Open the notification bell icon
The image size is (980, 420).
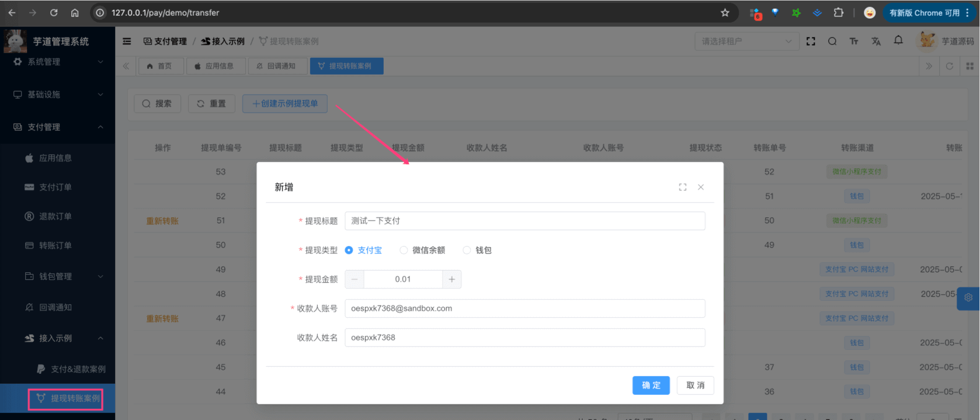(898, 40)
